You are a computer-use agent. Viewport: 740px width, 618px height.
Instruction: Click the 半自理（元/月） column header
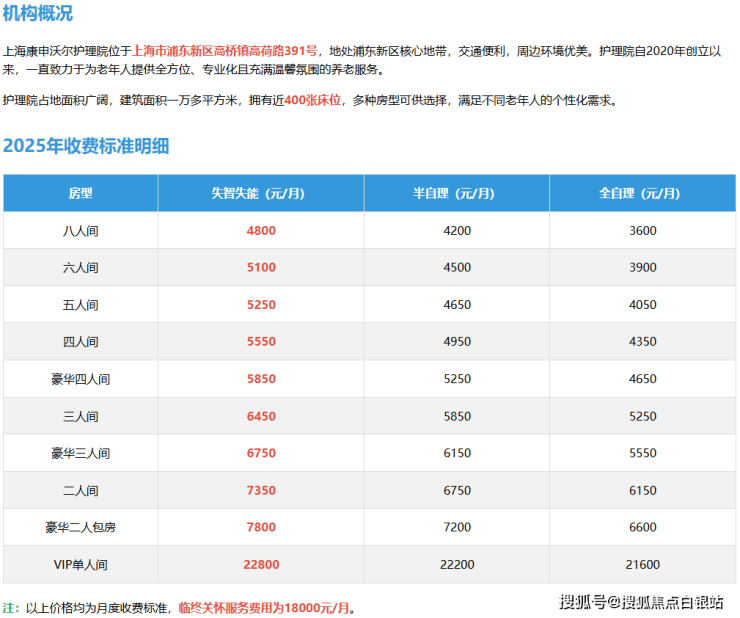455,193
